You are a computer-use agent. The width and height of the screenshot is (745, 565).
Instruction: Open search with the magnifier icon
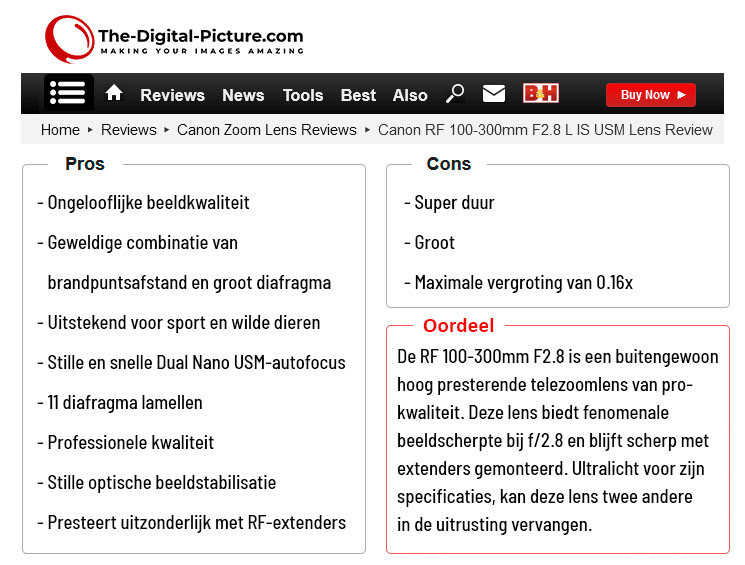pos(455,94)
